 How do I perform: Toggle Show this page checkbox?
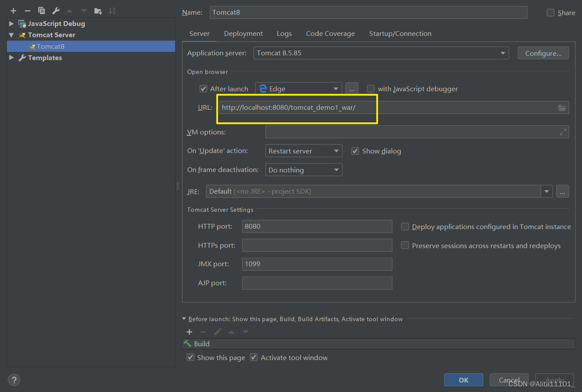pos(190,357)
